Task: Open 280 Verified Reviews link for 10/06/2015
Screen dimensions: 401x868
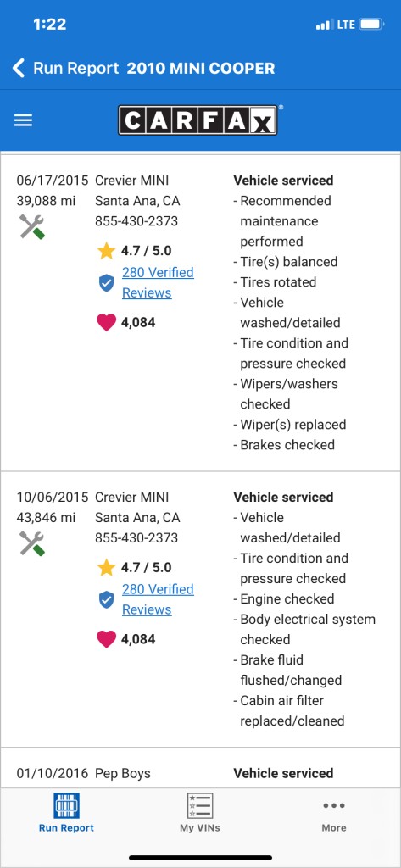Action: click(158, 599)
